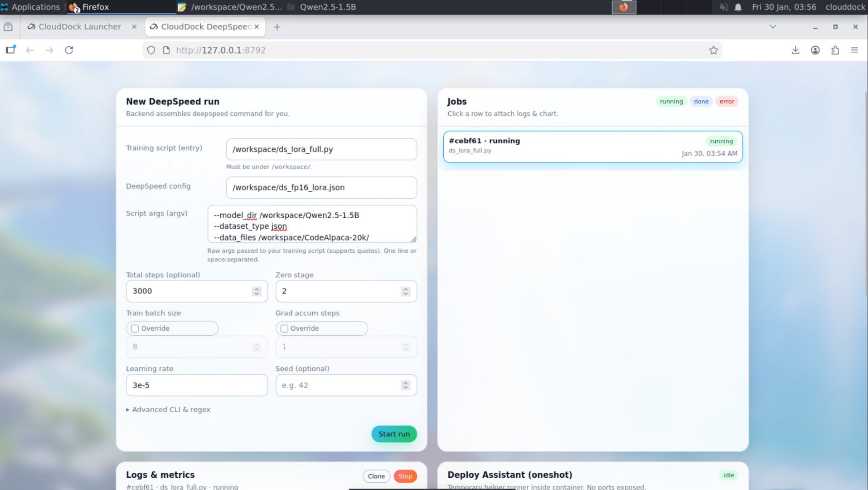
Task: Increment the Zero stage value
Action: point(405,289)
